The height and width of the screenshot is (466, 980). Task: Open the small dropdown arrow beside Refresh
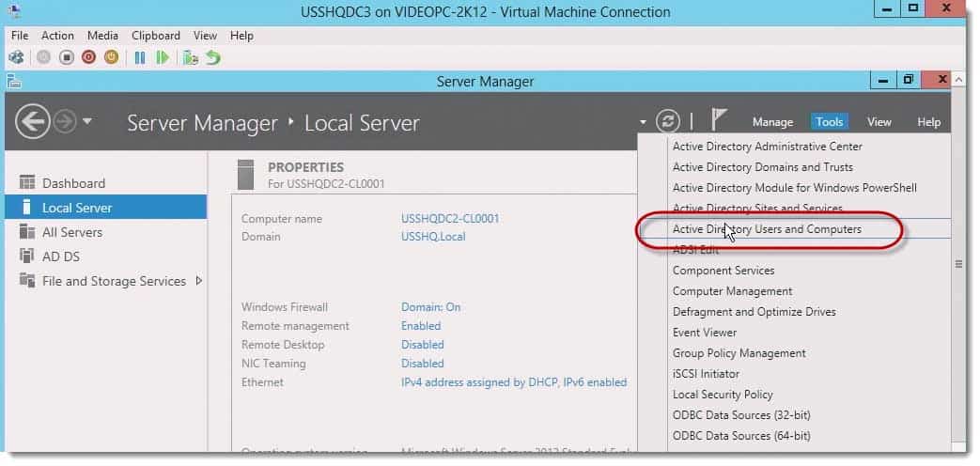[x=643, y=122]
